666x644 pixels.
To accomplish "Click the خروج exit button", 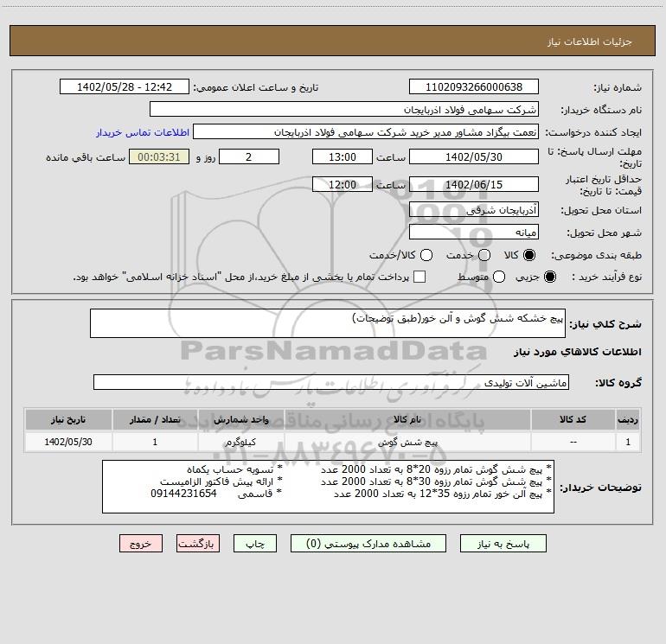I will pos(141,544).
